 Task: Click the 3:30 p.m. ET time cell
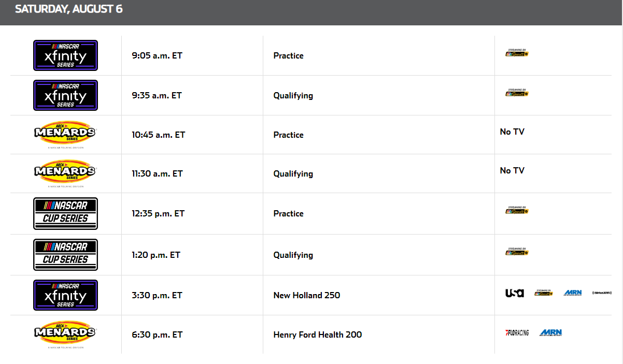click(157, 295)
